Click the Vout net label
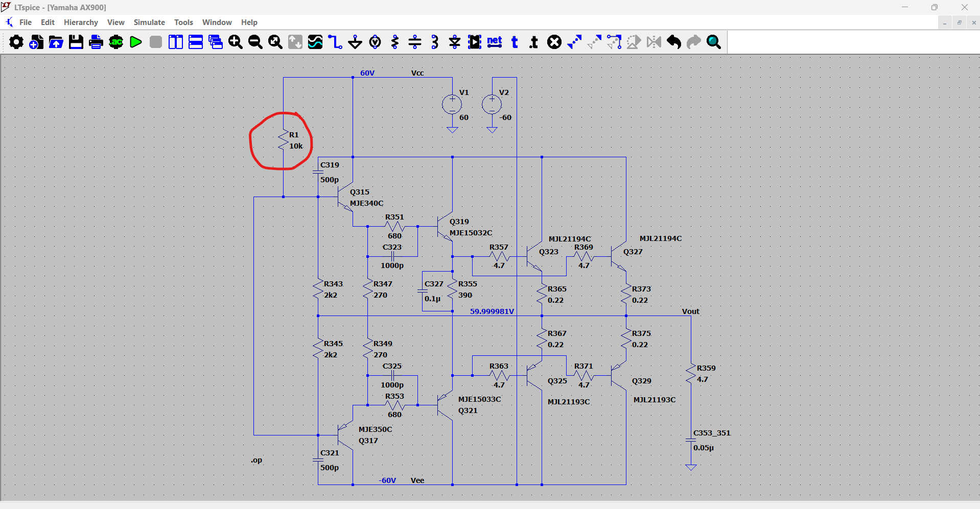The width and height of the screenshot is (980, 509). [691, 311]
